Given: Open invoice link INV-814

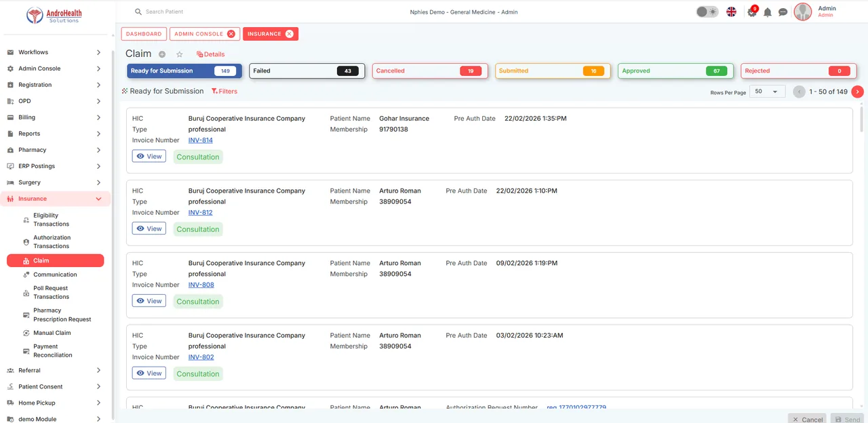Looking at the screenshot, I should click(x=201, y=140).
